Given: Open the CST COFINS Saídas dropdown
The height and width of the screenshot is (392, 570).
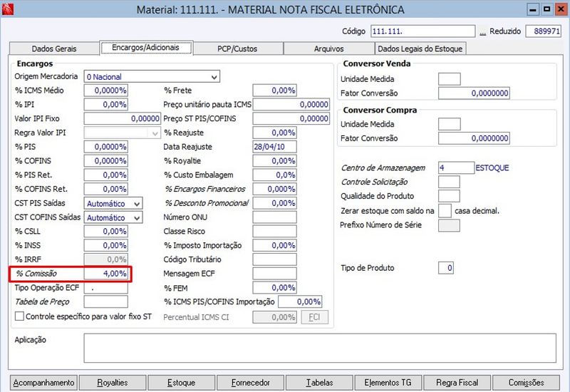Looking at the screenshot, I should coord(137,218).
